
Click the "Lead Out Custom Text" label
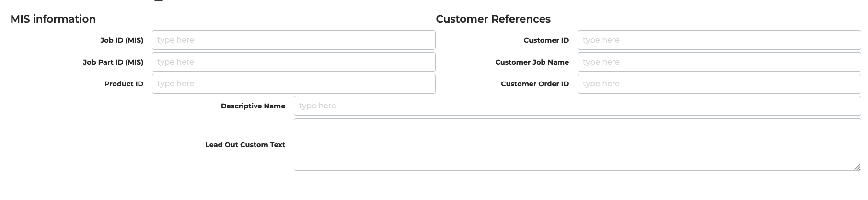point(245,145)
